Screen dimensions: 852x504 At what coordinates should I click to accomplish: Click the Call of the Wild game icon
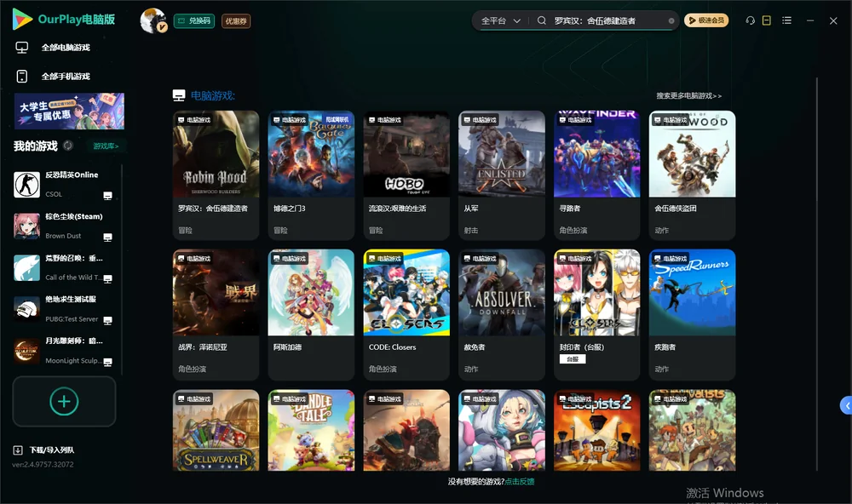[x=26, y=267]
